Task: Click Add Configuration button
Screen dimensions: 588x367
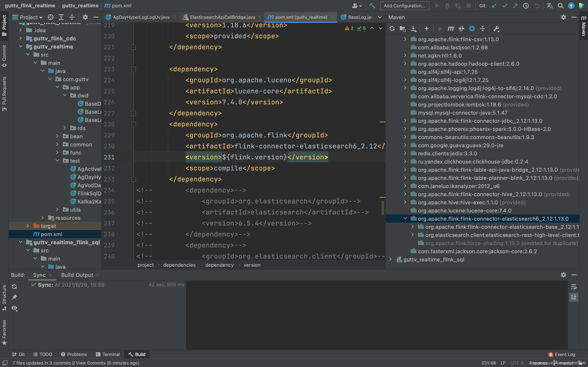Action: (404, 6)
